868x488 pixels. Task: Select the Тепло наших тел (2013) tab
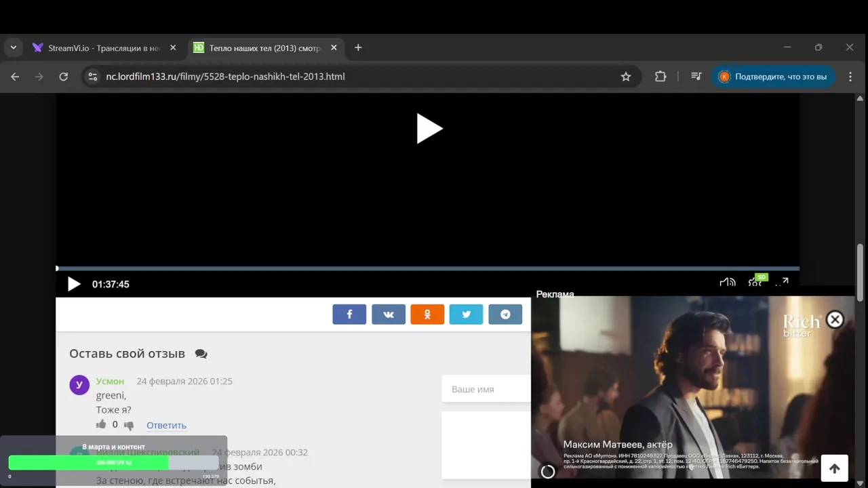pos(265,48)
